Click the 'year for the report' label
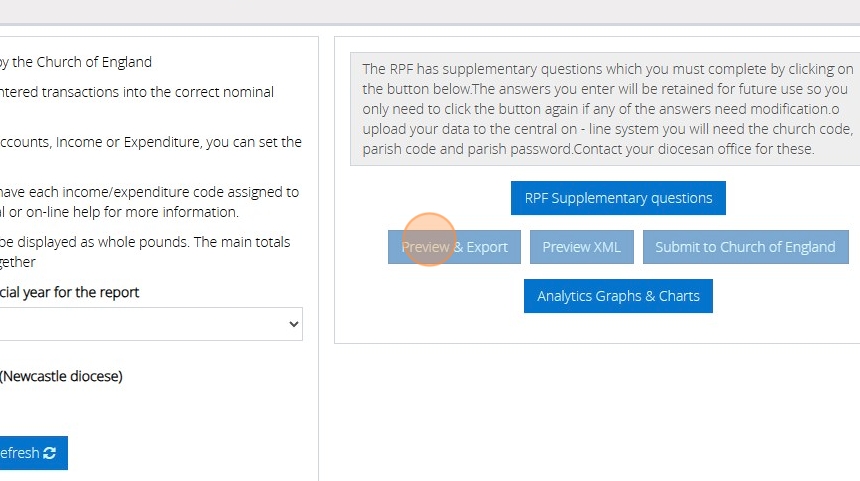The height and width of the screenshot is (481, 860). pyautogui.click(x=70, y=292)
